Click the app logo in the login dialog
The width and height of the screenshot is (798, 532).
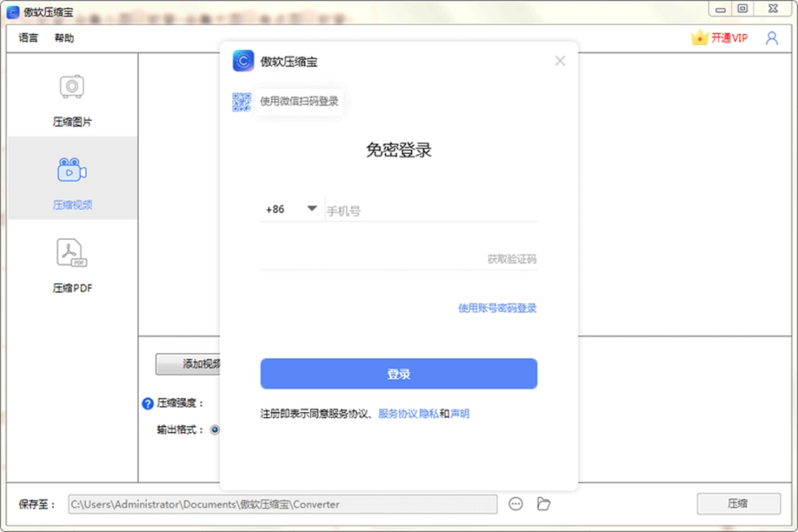pyautogui.click(x=243, y=61)
